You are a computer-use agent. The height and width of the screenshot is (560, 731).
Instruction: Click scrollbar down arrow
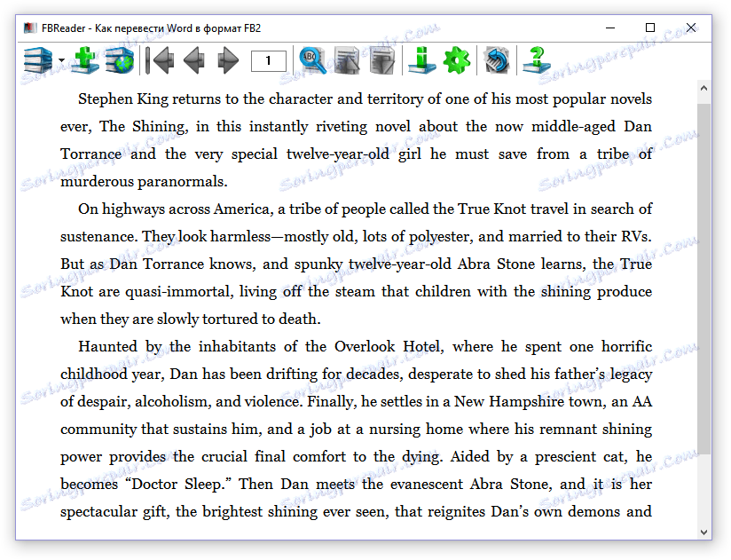point(704,532)
